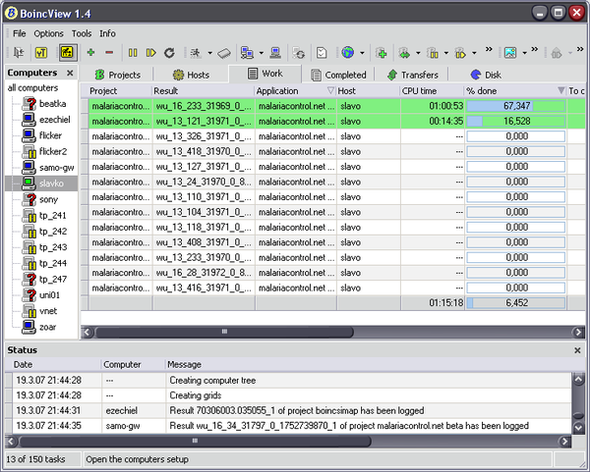
Task: Open the Options menu
Action: click(49, 33)
